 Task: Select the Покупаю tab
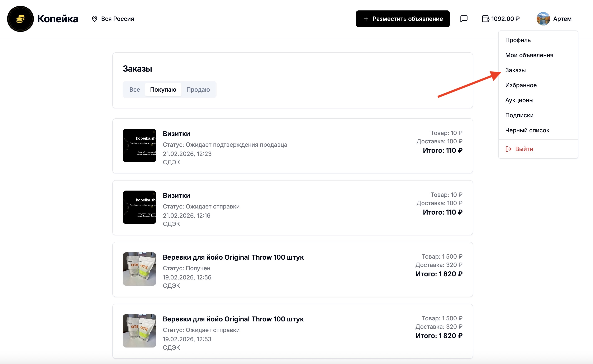[163, 90]
